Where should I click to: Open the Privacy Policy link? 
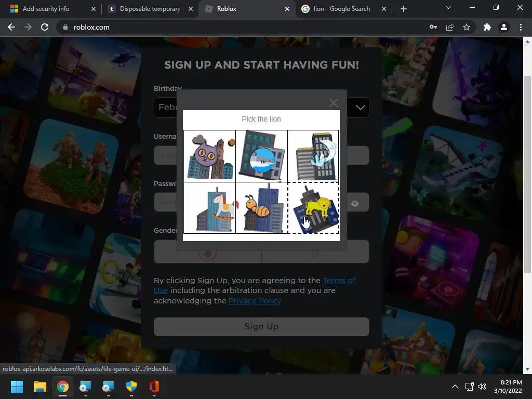tap(255, 301)
